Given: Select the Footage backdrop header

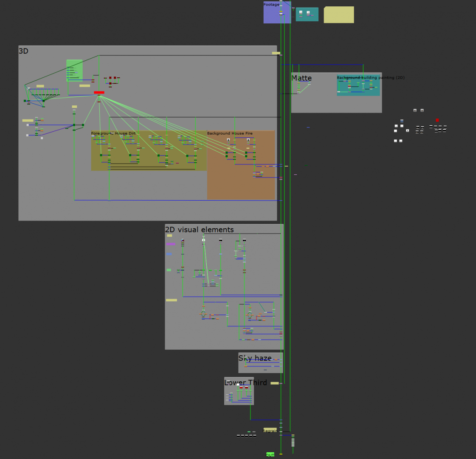Looking at the screenshot, I should click(x=271, y=5).
